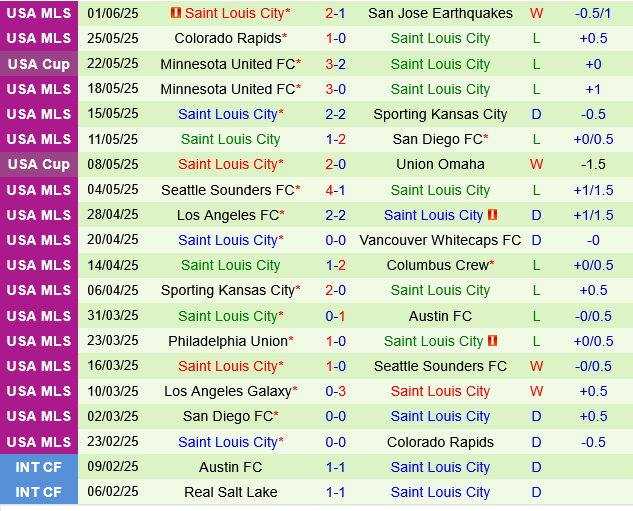Click red card icon in Los Angeles FC row
The height and width of the screenshot is (511, 633).
click(493, 215)
